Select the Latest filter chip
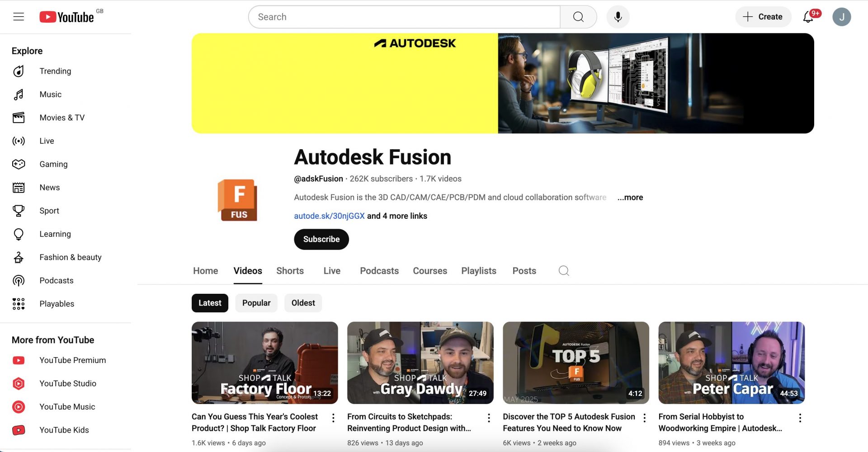Image resolution: width=868 pixels, height=452 pixels. point(209,303)
